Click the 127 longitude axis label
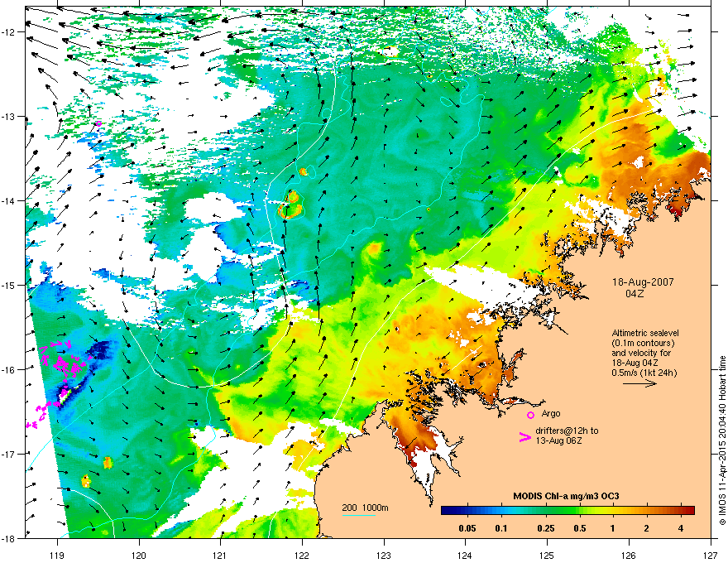Image resolution: width=728 pixels, height=563 pixels. [x=711, y=556]
